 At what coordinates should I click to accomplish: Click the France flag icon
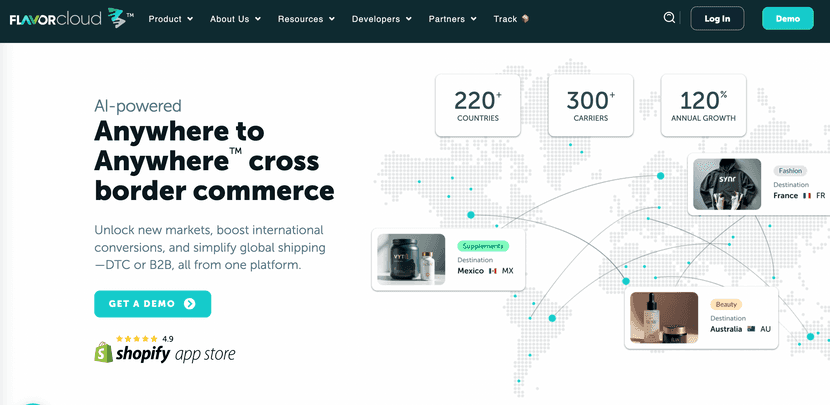coord(807,196)
